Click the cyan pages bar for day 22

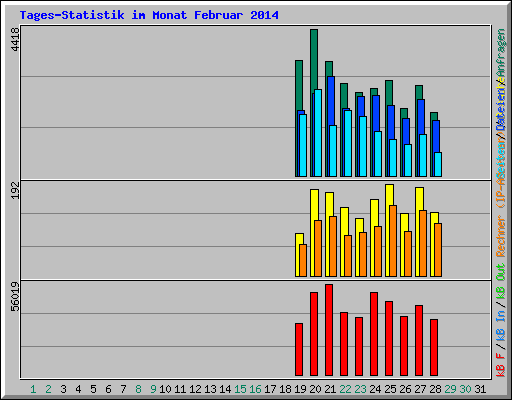coord(348,143)
